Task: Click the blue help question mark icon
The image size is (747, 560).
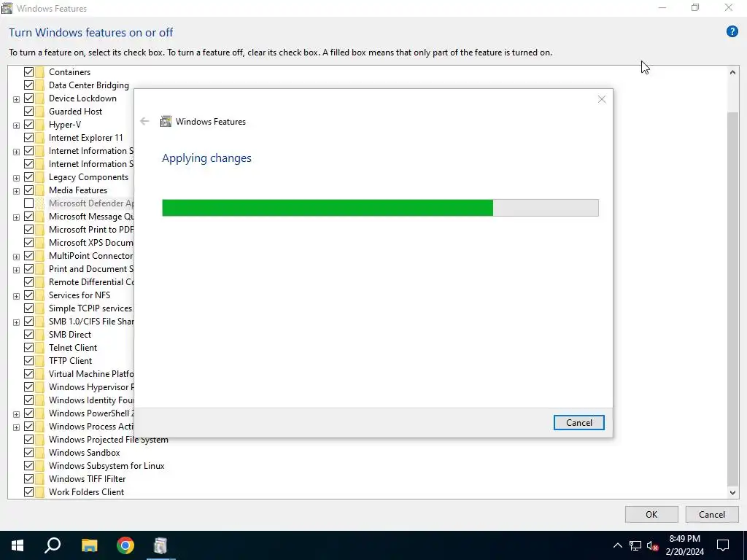Action: point(732,32)
